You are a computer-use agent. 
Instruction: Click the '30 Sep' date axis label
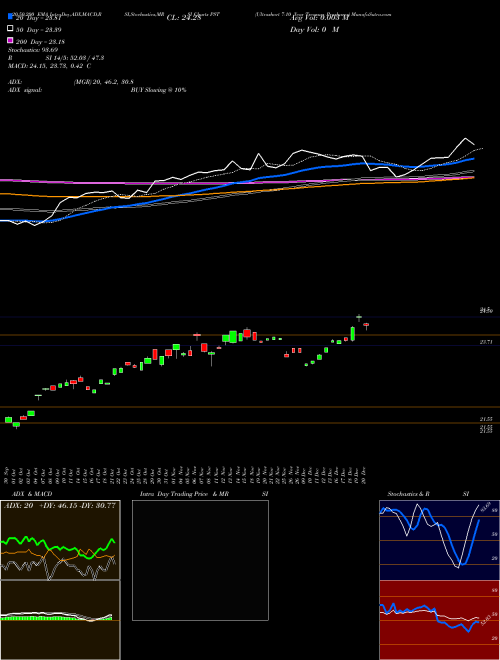[8, 475]
